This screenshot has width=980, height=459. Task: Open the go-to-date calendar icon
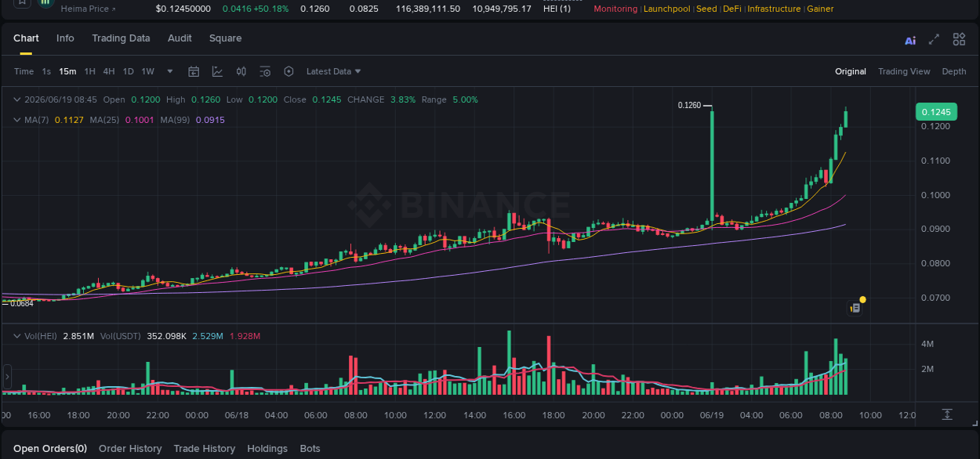click(194, 71)
